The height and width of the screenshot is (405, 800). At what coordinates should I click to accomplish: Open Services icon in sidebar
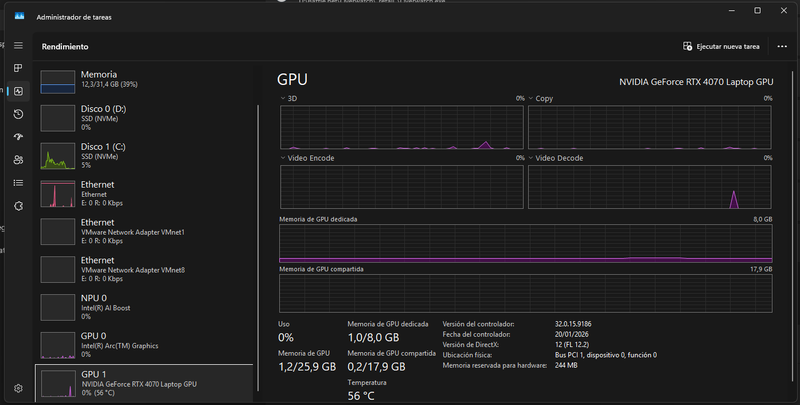pyautogui.click(x=18, y=206)
